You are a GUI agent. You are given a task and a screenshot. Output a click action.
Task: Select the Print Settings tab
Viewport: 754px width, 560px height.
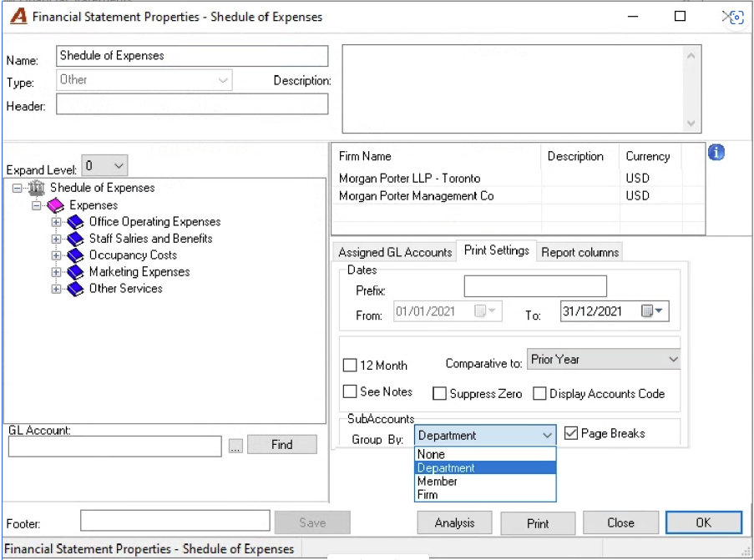(496, 250)
